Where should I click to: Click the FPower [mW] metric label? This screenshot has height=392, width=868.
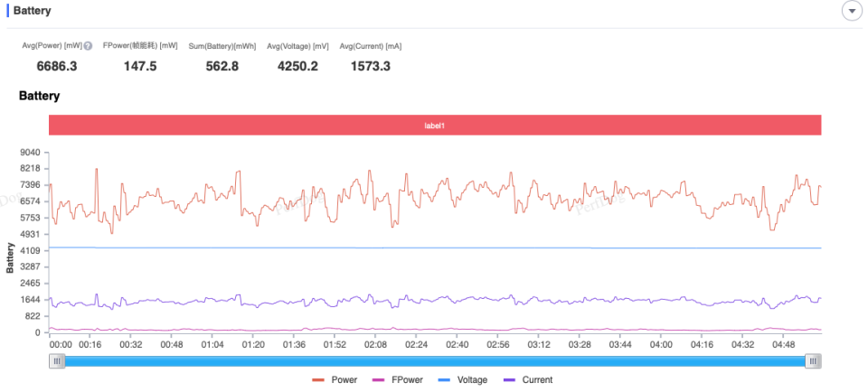140,46
